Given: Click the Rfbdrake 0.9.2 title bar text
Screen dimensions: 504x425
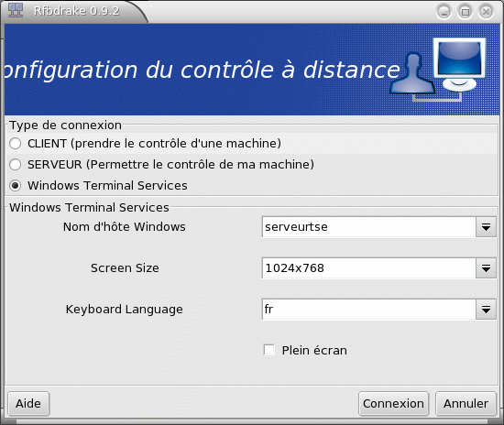Looking at the screenshot, I should pos(76,11).
